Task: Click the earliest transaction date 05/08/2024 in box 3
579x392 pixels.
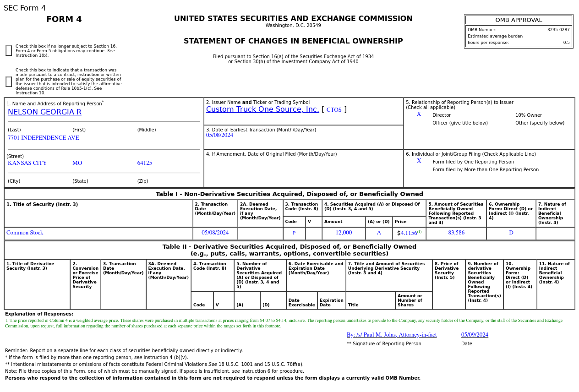Action: pyautogui.click(x=219, y=135)
